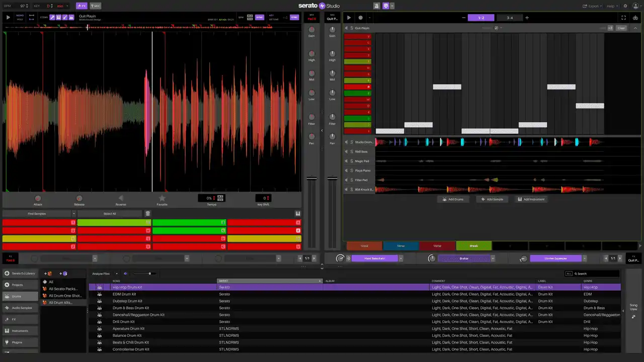Click the metronome icon
The image size is (644, 362).
click(377, 6)
